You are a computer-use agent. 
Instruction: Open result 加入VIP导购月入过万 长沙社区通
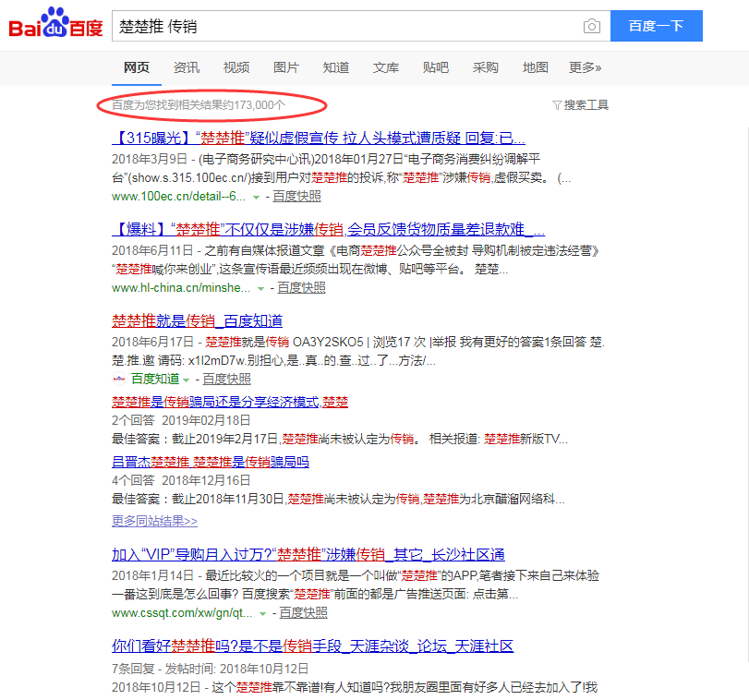point(308,555)
